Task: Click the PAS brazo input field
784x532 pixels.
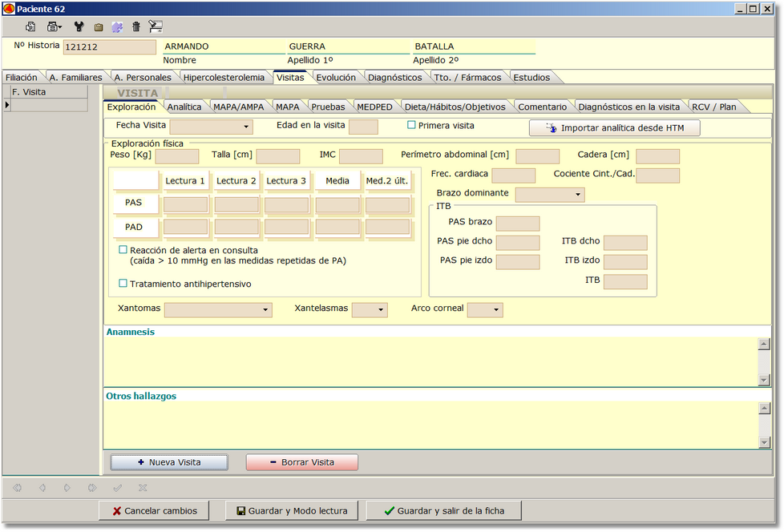Action: (518, 224)
